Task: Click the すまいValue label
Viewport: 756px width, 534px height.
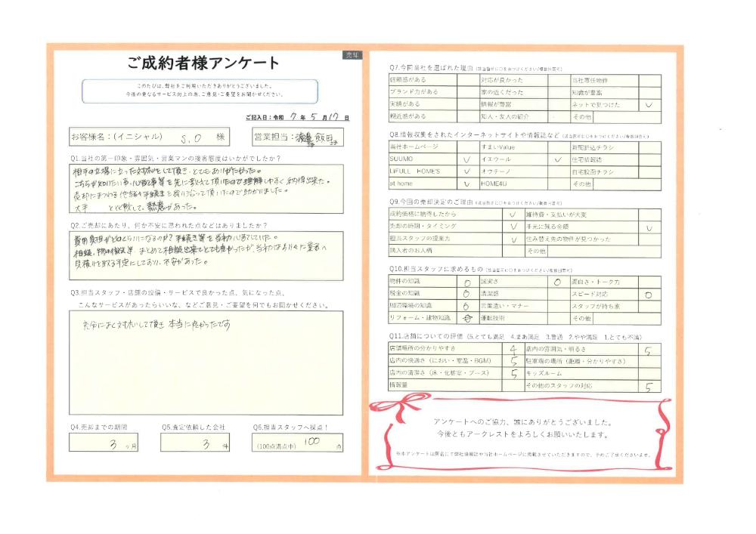Action: pos(498,147)
